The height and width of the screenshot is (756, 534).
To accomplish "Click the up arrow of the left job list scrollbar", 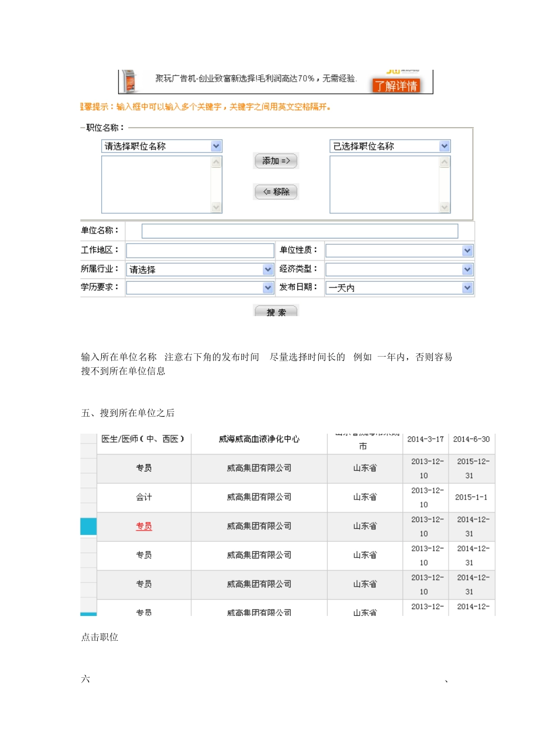I will point(216,162).
